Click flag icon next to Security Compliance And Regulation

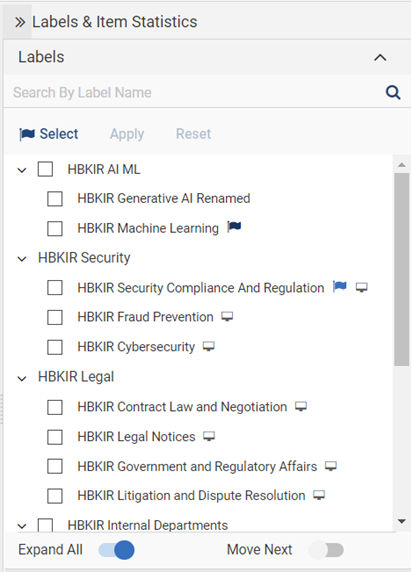tap(340, 286)
